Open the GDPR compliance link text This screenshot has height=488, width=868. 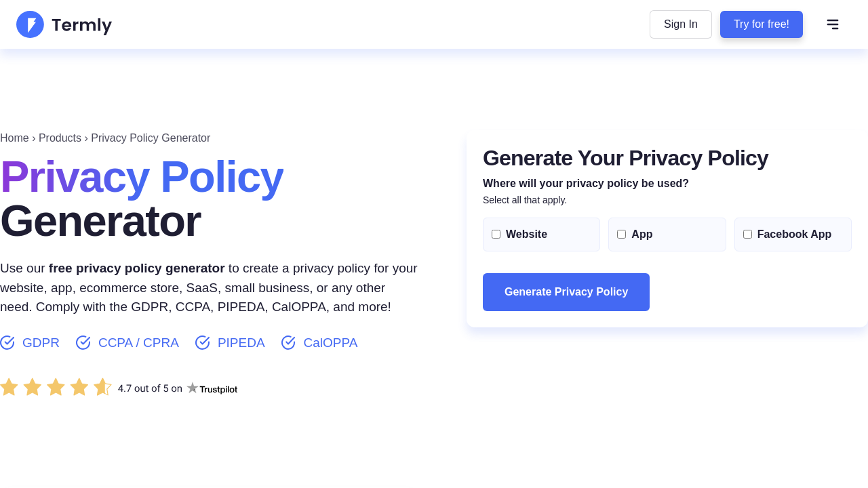click(41, 343)
